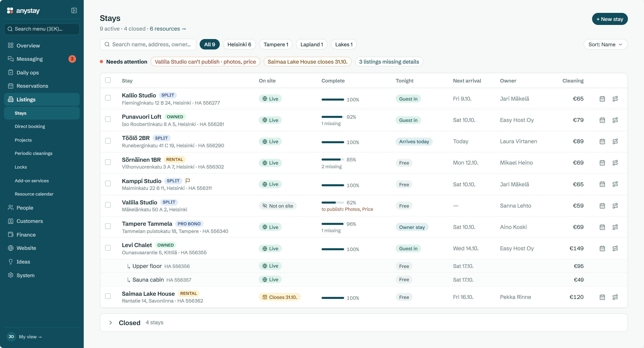Tick the Saimaa Lake House checkbox
Image resolution: width=644 pixels, height=348 pixels.
(x=108, y=296)
